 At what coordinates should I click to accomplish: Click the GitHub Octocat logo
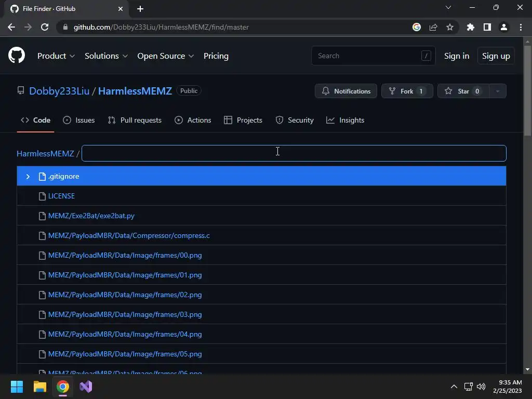point(17,55)
